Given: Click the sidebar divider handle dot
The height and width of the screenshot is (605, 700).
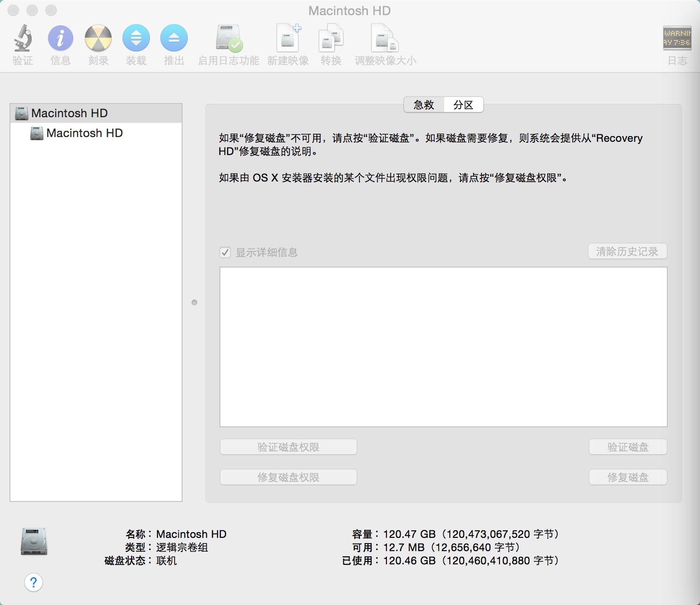Looking at the screenshot, I should coord(194,302).
